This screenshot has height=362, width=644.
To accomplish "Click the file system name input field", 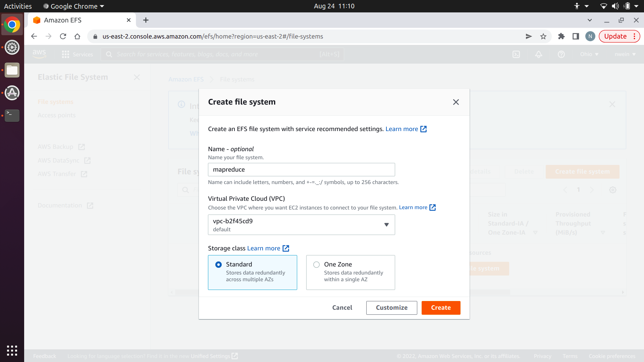I will (301, 170).
